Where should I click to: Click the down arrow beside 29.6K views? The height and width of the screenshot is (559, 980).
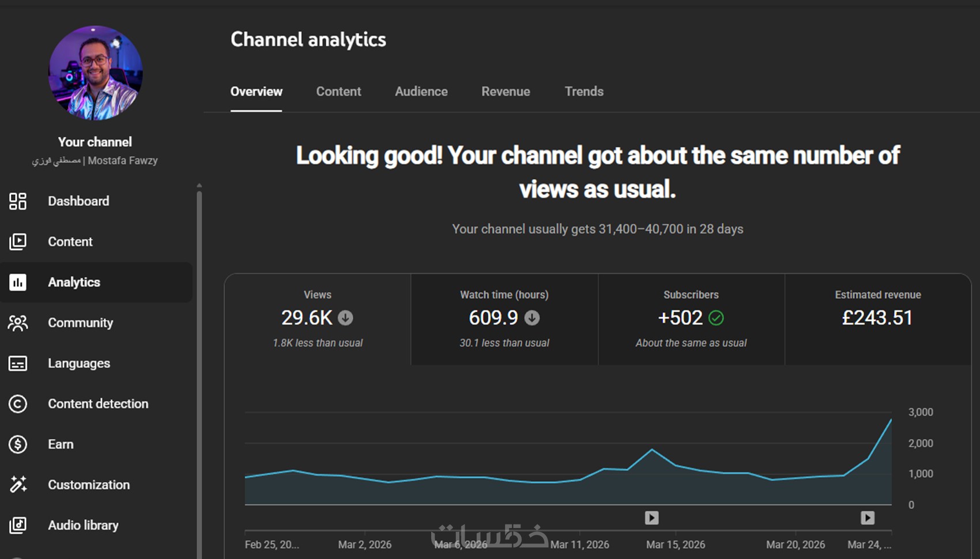tap(345, 318)
